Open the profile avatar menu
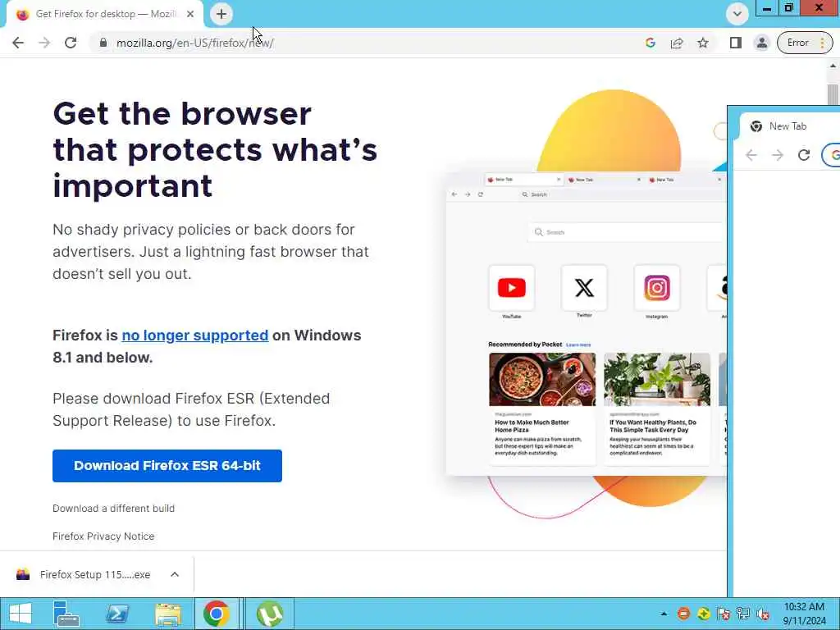The image size is (840, 630). coord(762,43)
